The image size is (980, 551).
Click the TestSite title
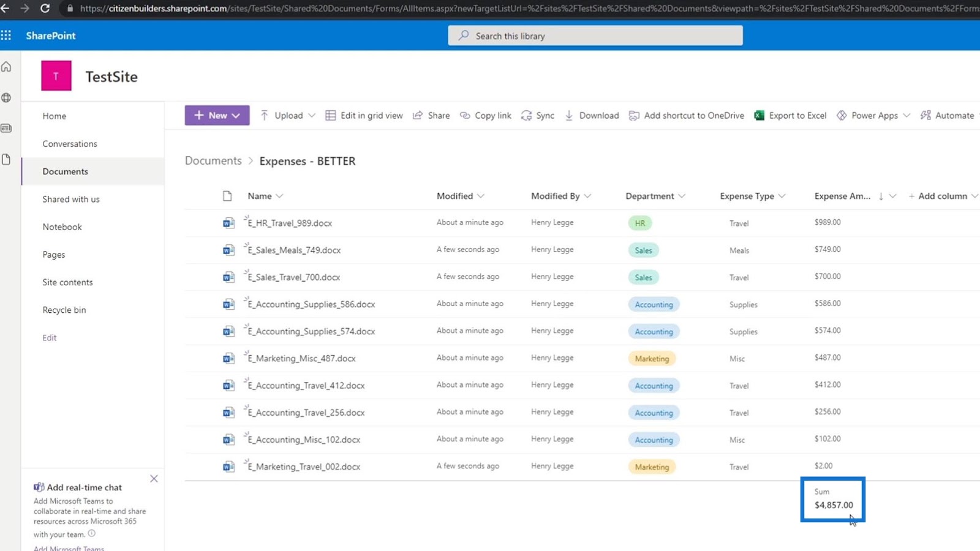click(x=111, y=77)
